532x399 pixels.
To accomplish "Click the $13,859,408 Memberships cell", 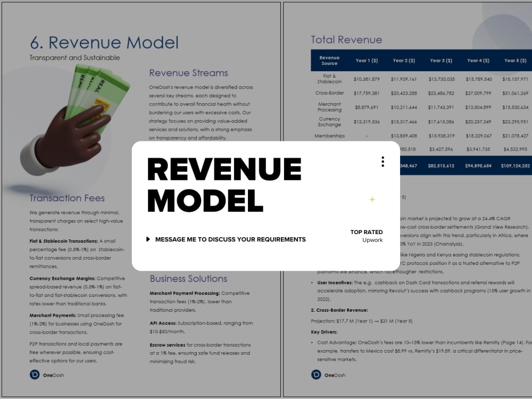I will 404,136.
